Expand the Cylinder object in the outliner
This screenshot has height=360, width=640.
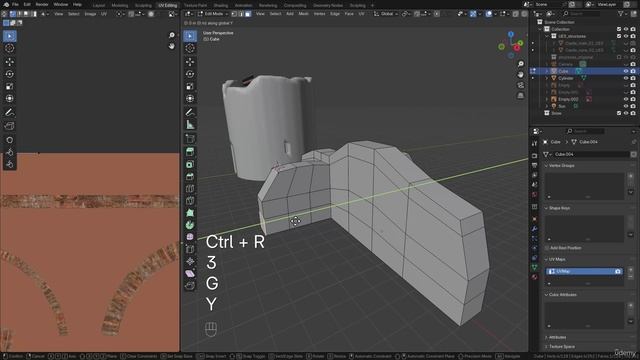tap(547, 78)
